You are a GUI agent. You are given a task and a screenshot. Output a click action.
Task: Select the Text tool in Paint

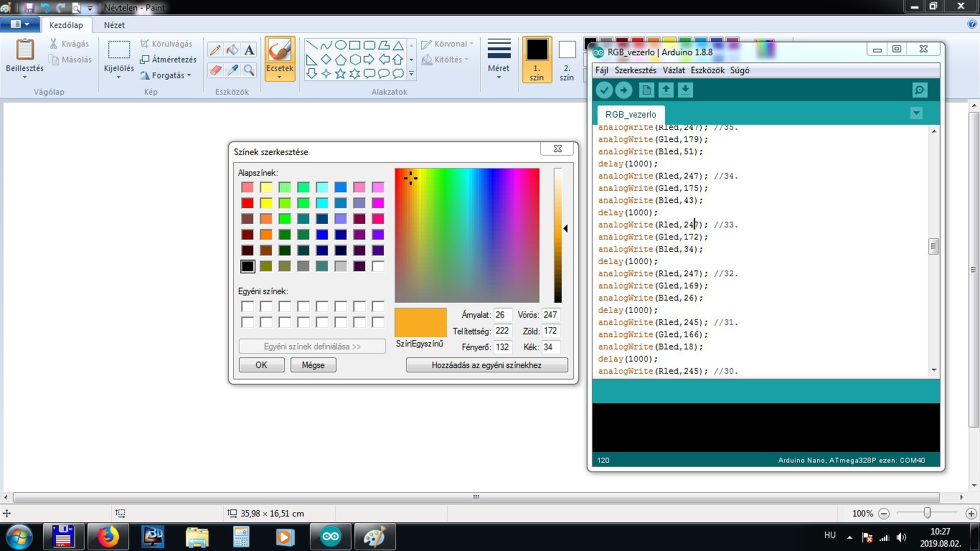(x=249, y=50)
